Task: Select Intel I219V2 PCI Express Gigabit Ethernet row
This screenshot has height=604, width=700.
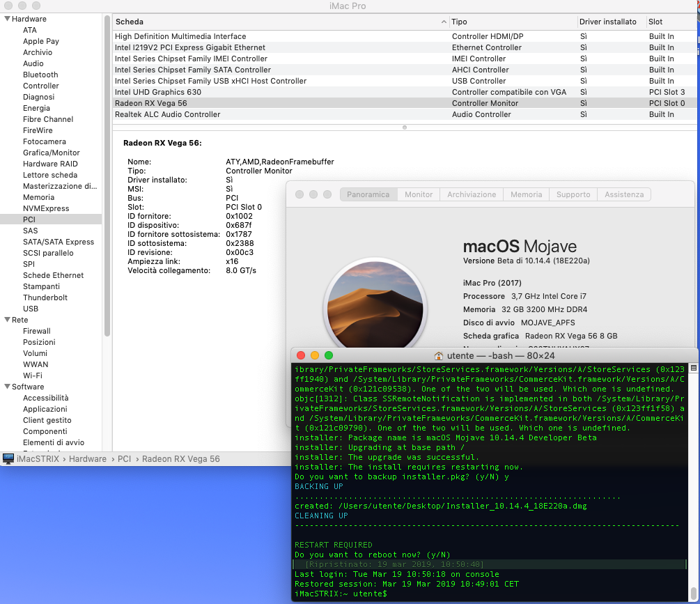Action: pos(405,48)
